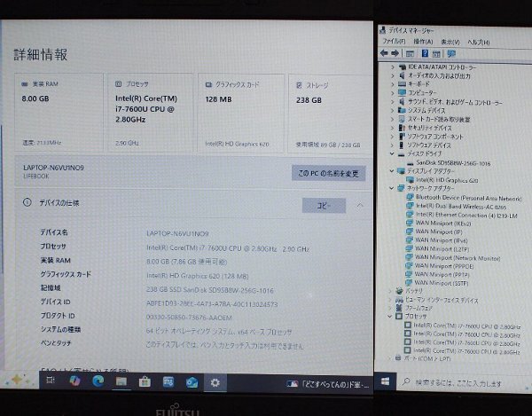532x416 pixels.
Task: Click バッテリ category icon
Action: click(x=399, y=291)
